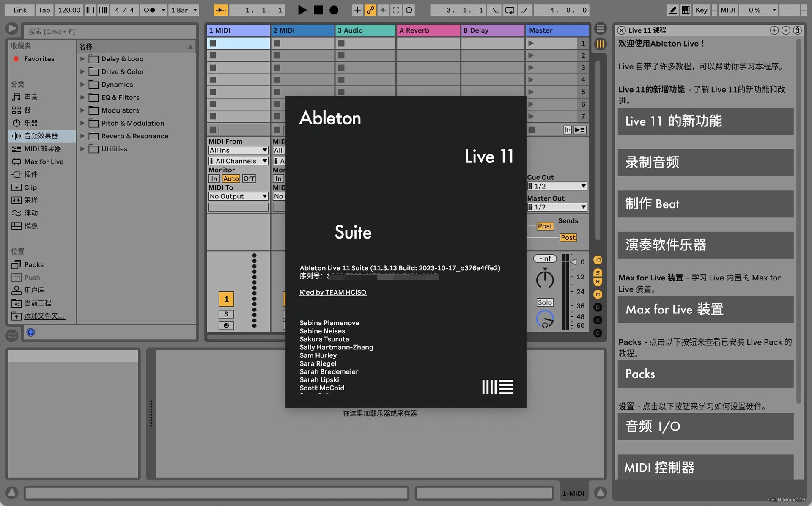Toggle the Sends section S button
Screen dimensions: 812x506
[x=598, y=272]
